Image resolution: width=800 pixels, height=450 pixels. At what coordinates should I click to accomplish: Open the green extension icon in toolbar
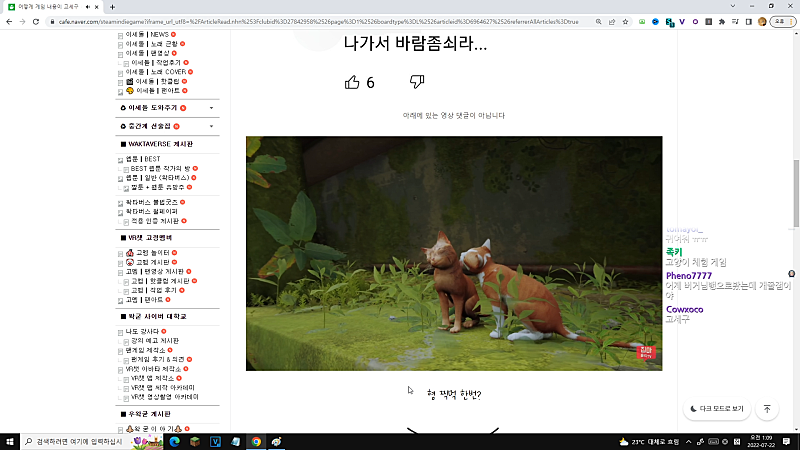(642, 22)
